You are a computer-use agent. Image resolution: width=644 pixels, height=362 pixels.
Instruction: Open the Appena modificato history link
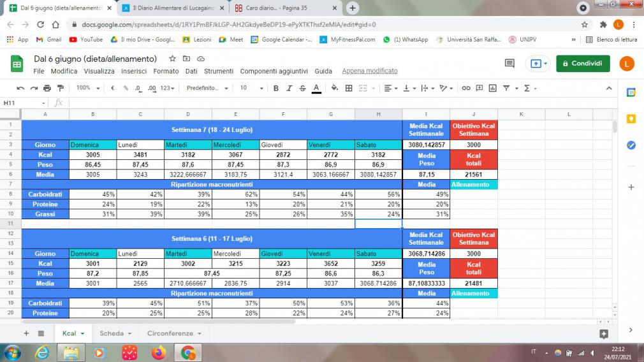tap(370, 71)
